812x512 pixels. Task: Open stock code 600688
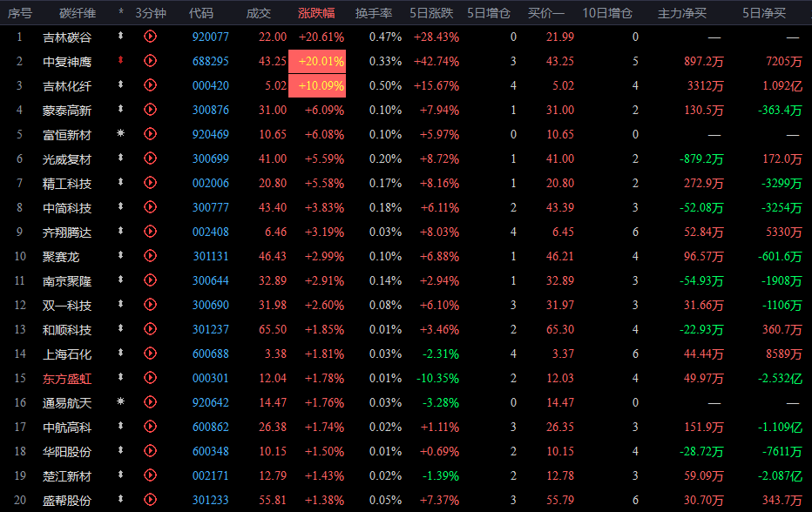coord(210,354)
